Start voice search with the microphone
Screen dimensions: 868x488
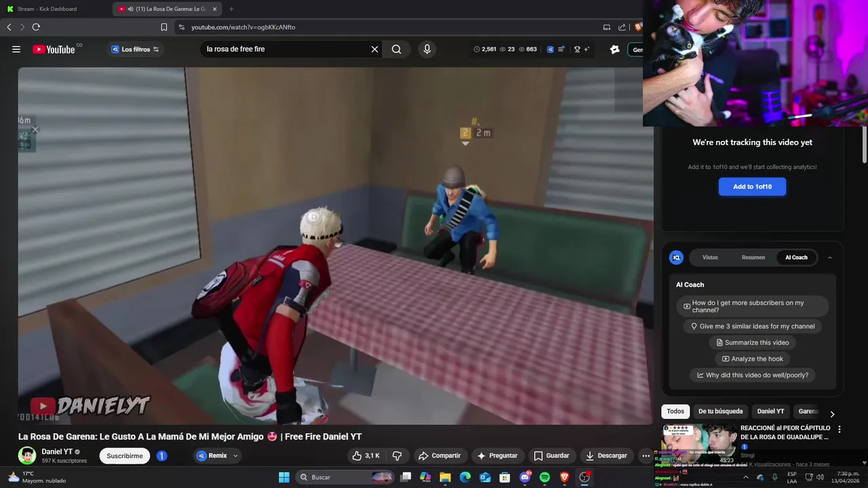click(x=427, y=49)
